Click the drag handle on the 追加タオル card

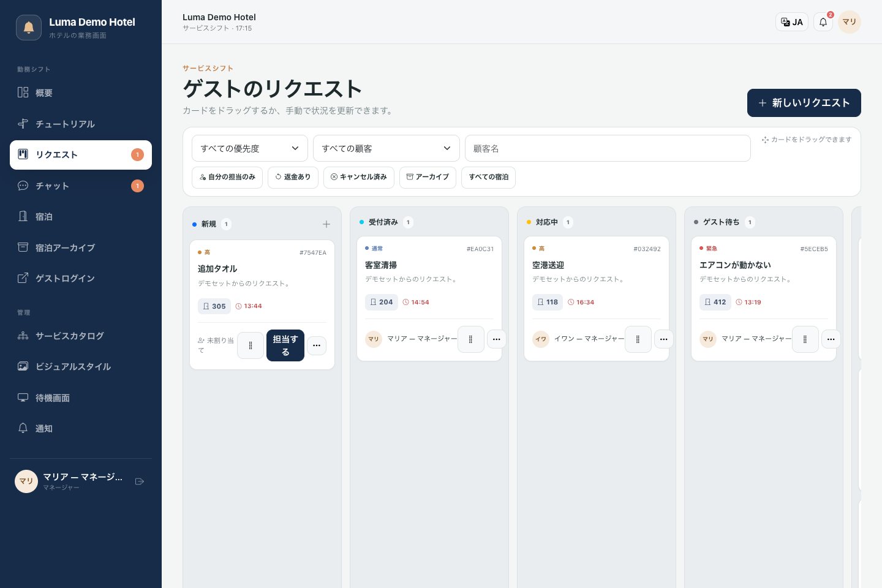[251, 345]
